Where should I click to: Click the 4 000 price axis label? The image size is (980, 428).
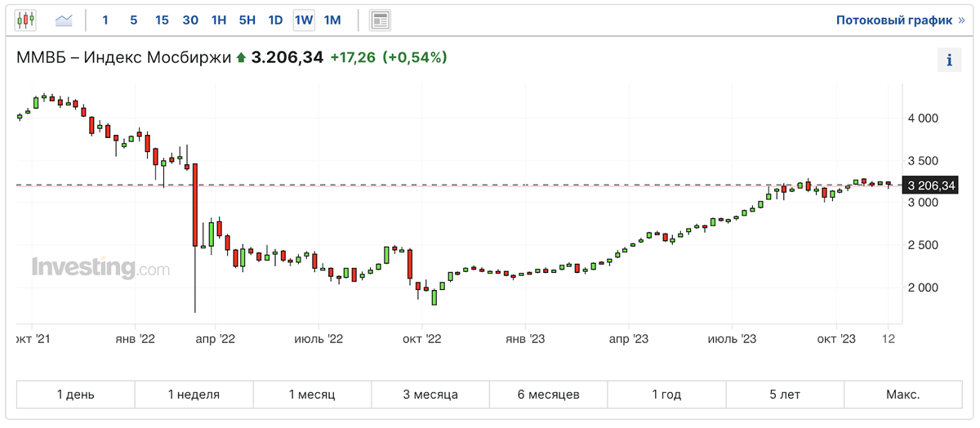pos(923,118)
